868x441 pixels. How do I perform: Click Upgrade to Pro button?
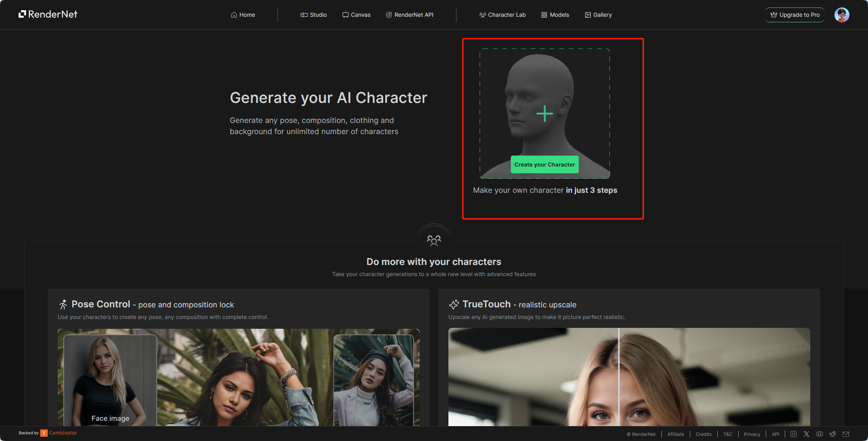[x=795, y=15]
